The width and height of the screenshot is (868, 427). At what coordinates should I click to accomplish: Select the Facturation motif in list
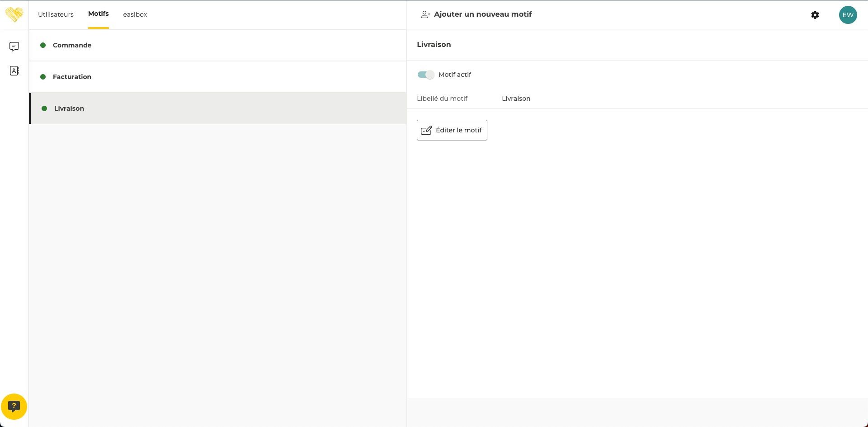(72, 77)
